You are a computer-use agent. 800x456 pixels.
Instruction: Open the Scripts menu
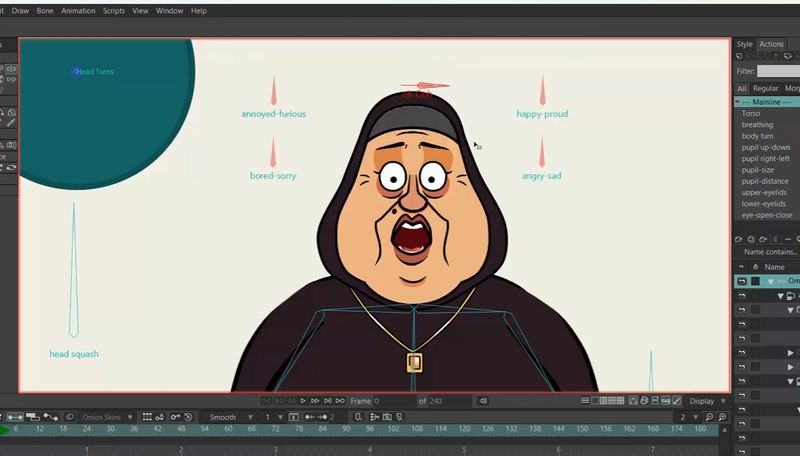click(114, 11)
